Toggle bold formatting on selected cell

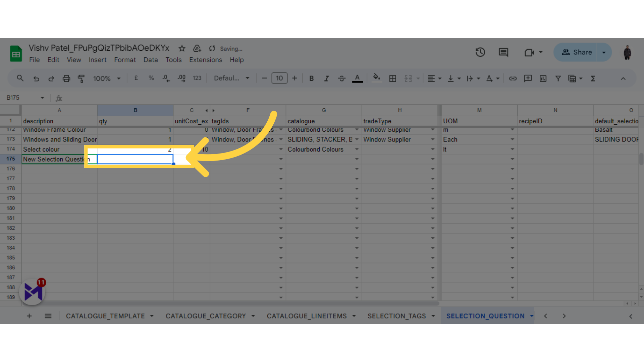click(311, 79)
